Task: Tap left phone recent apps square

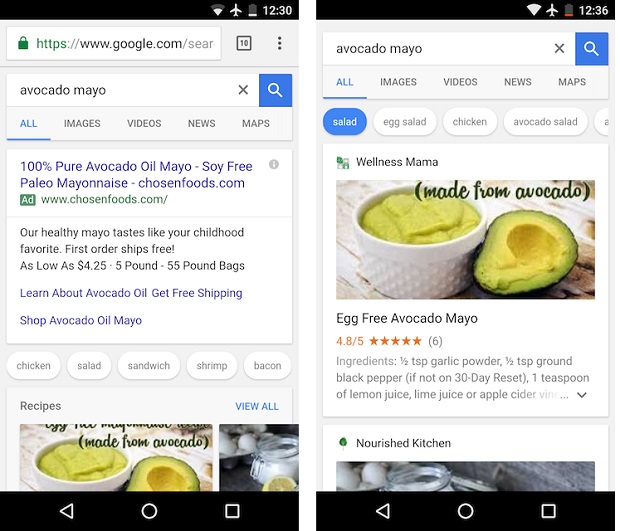Action: coord(232,511)
